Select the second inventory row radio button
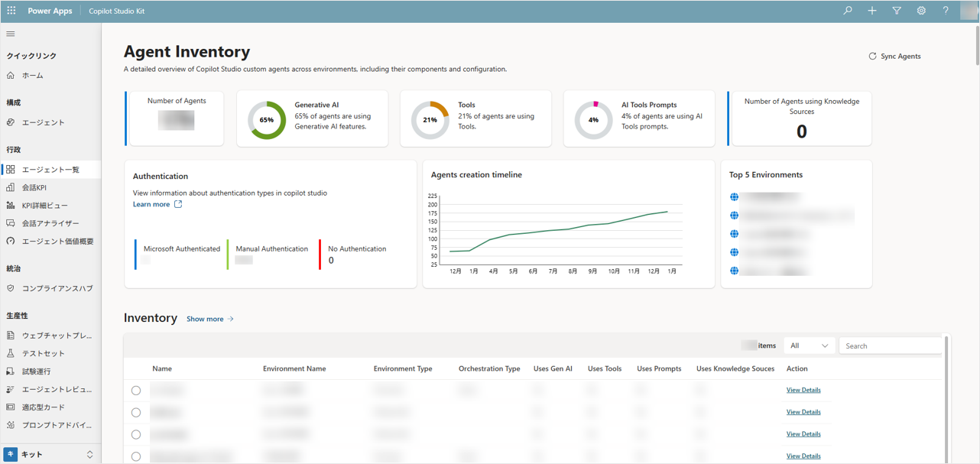The width and height of the screenshot is (980, 464). [136, 413]
